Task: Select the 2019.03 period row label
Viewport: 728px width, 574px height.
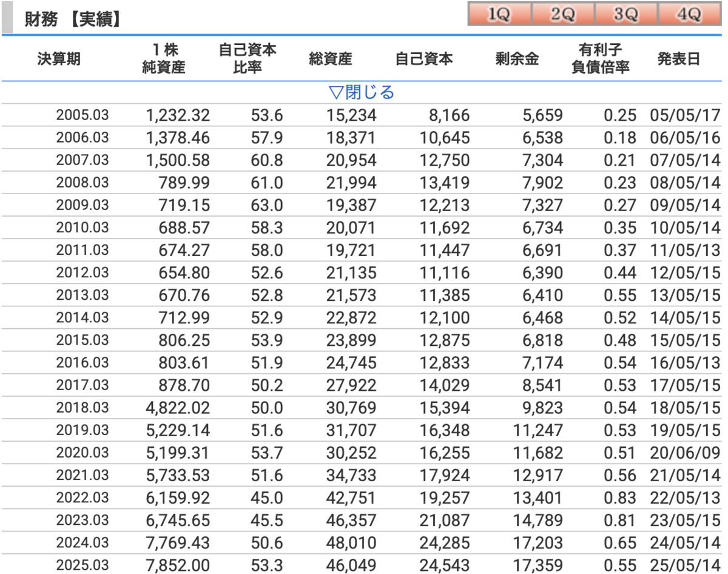Action: click(x=83, y=430)
